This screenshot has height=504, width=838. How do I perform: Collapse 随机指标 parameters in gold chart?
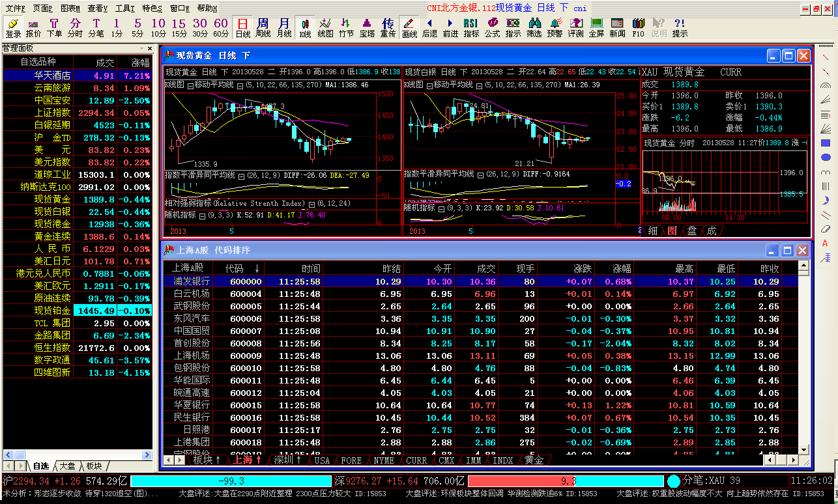click(202, 216)
